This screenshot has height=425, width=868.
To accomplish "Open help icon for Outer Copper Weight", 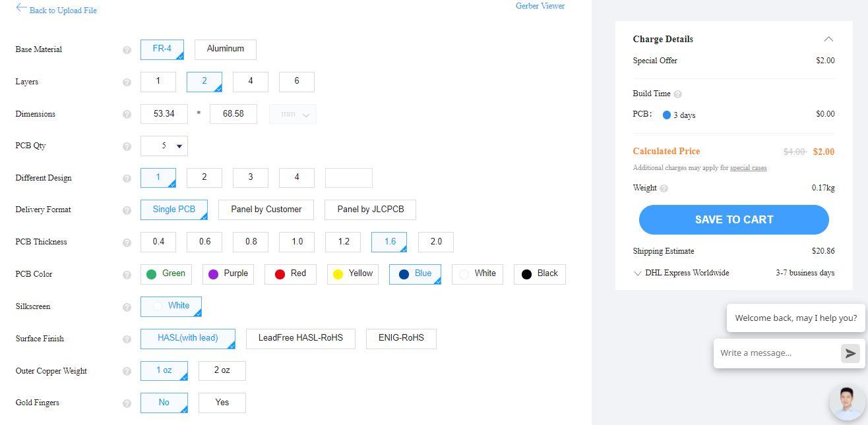I will pyautogui.click(x=127, y=372).
